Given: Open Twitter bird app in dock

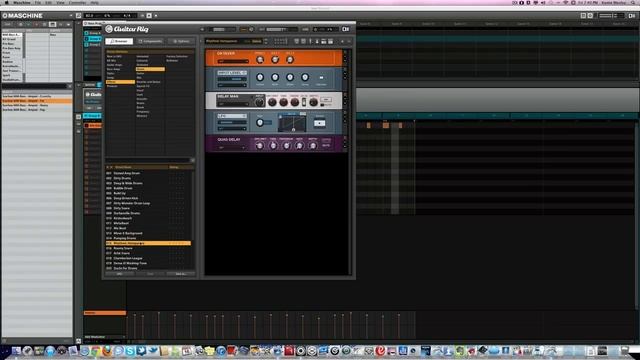Looking at the screenshot, I should pos(153,351).
